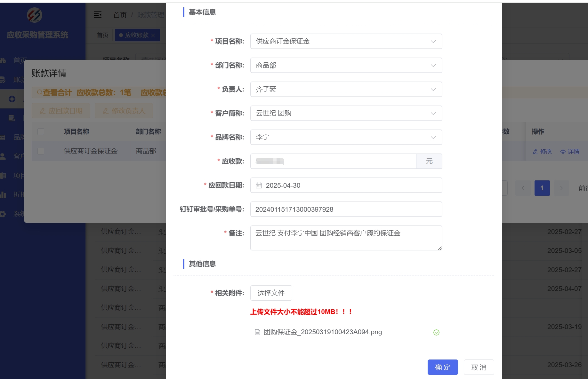Click the 钉钉审批号/采购单号 input field

[x=346, y=209]
